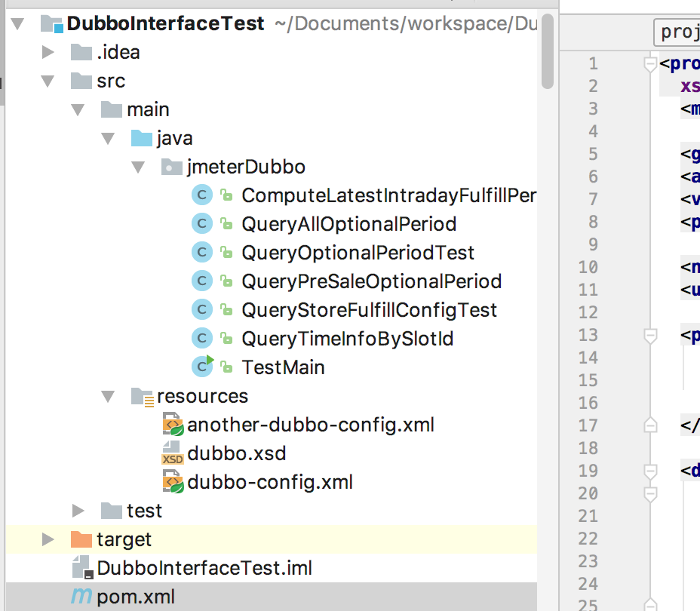The width and height of the screenshot is (700, 611).
Task: Fold the code block at line 20
Action: [x=650, y=494]
